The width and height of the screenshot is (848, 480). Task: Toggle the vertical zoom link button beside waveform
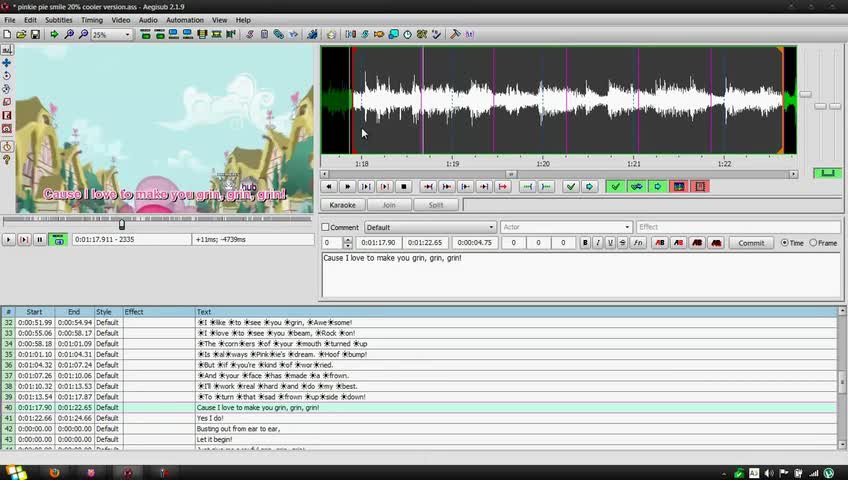pyautogui.click(x=827, y=173)
